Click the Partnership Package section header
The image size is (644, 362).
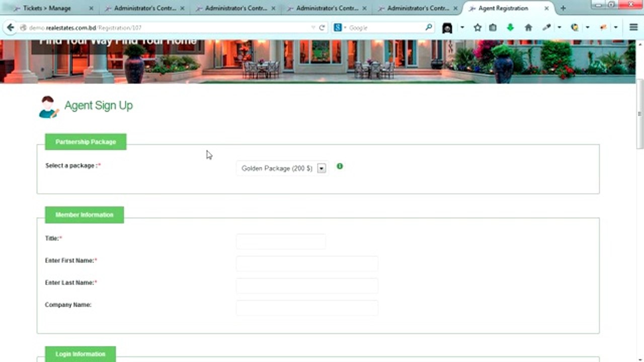pos(86,142)
